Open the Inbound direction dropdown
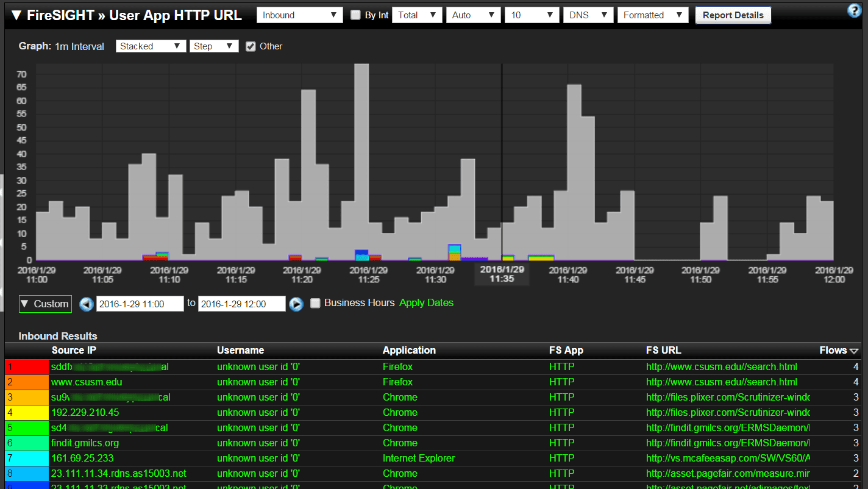The height and width of the screenshot is (489, 868). (x=299, y=15)
